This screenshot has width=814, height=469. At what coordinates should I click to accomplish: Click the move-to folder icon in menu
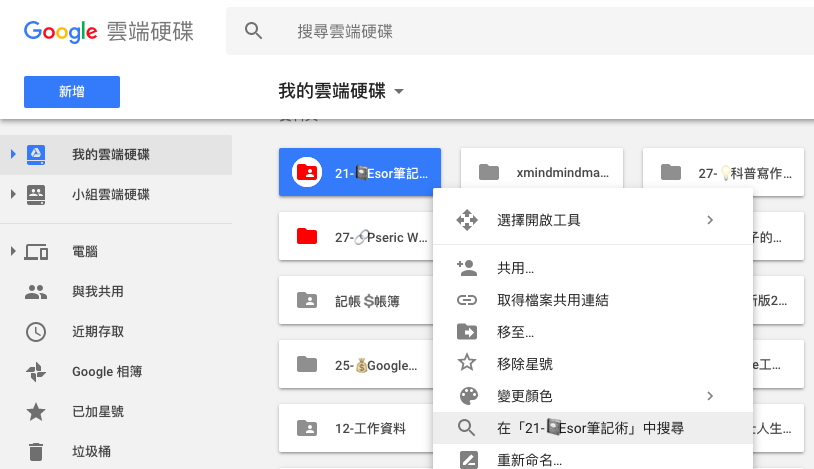click(467, 331)
